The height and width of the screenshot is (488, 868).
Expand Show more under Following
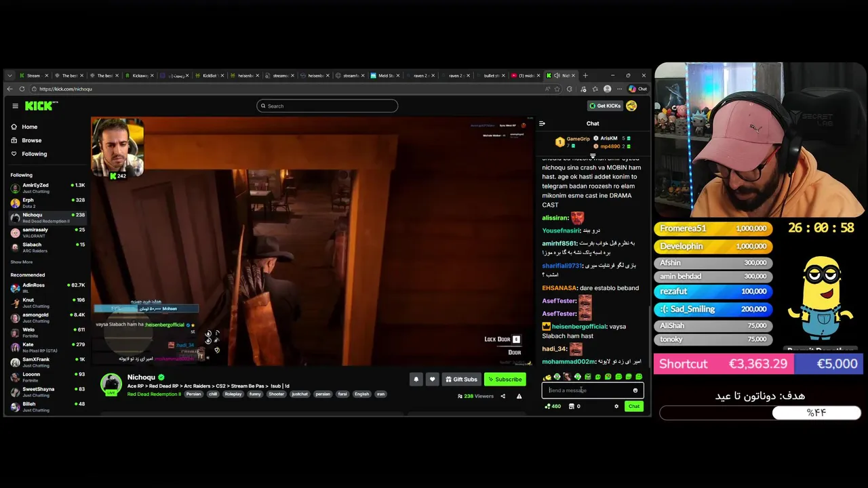(21, 262)
